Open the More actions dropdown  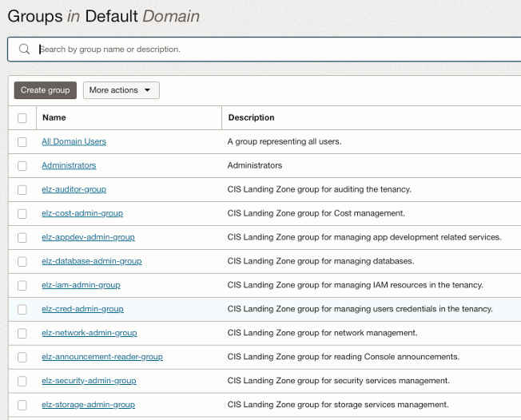(x=121, y=90)
